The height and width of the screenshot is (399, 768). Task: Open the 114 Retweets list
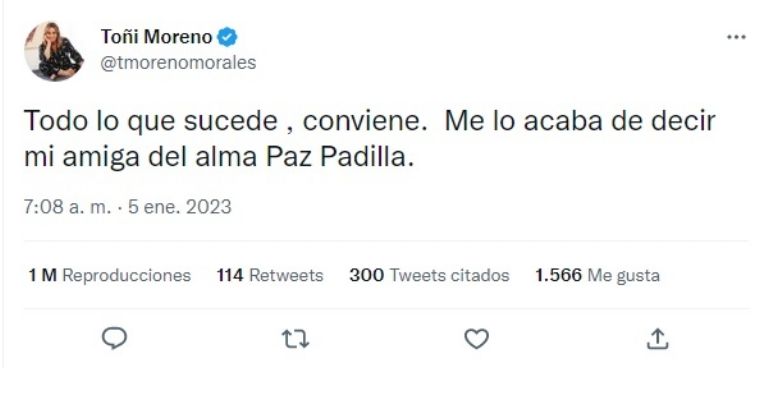coord(270,275)
